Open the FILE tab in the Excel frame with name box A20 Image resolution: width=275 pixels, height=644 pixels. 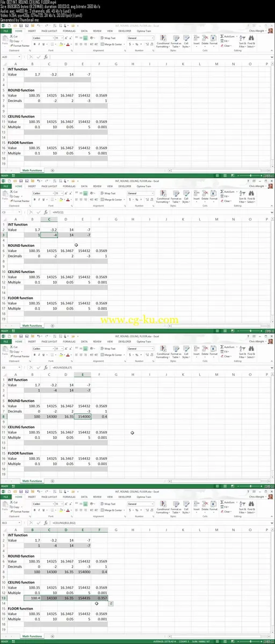(x=5, y=31)
